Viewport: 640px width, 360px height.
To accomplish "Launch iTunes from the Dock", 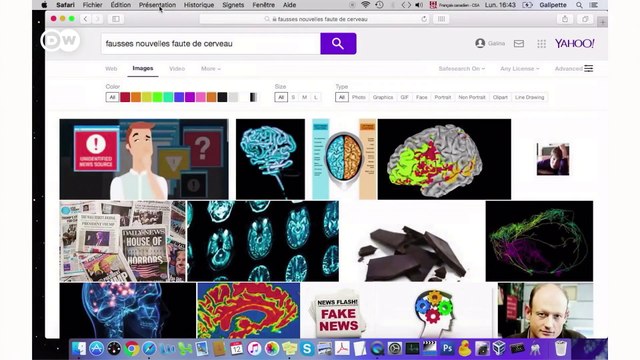I will (x=254, y=349).
